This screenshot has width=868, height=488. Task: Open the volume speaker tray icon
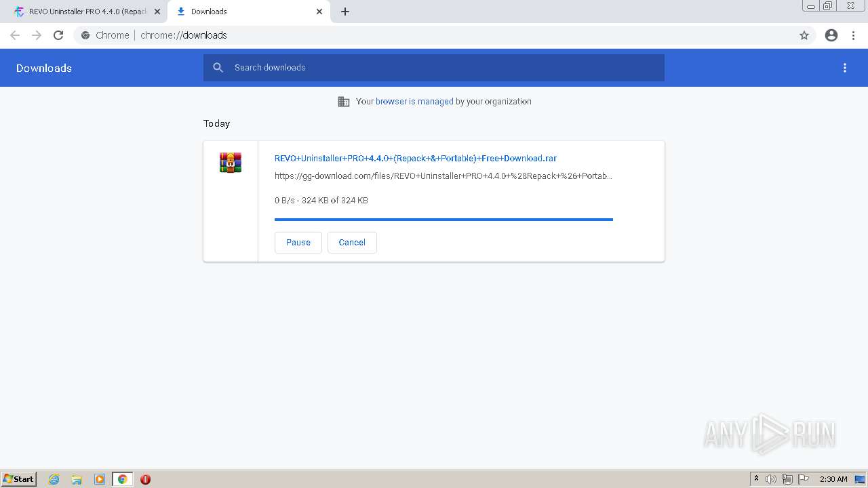[770, 479]
